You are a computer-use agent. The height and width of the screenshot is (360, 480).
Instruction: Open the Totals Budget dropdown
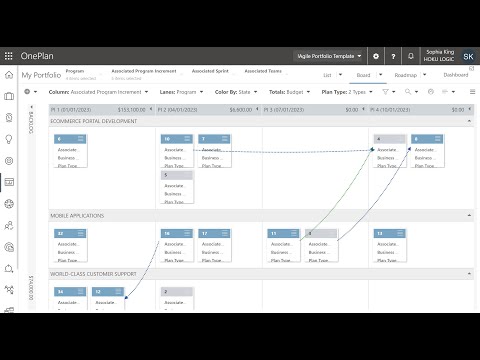click(x=289, y=92)
